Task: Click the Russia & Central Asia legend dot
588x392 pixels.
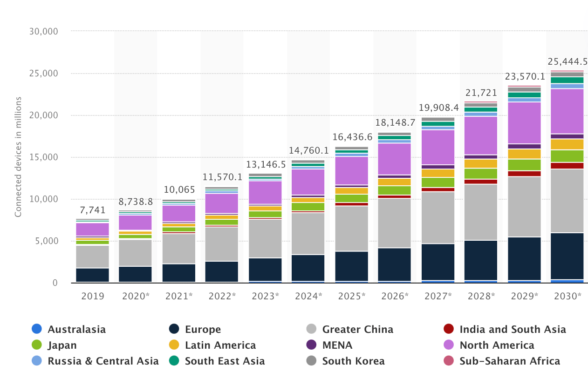Action: pyautogui.click(x=37, y=361)
